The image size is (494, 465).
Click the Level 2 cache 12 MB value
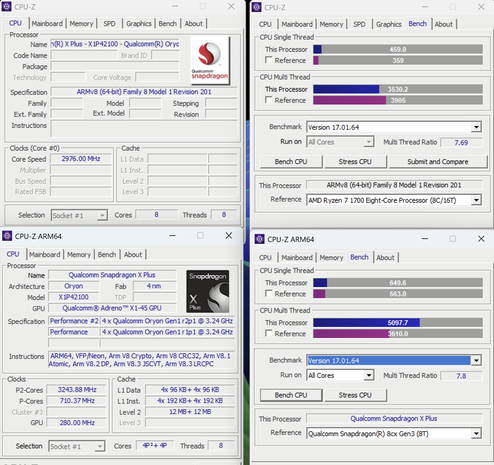click(190, 412)
